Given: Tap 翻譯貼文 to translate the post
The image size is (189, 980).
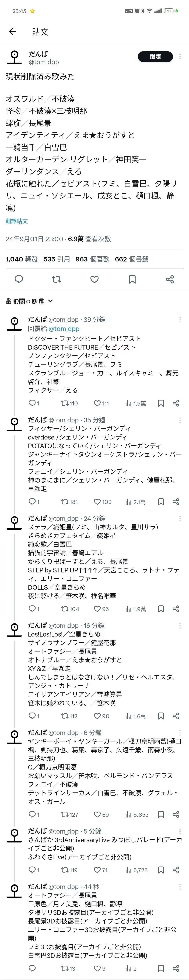Looking at the screenshot, I should 17,221.
